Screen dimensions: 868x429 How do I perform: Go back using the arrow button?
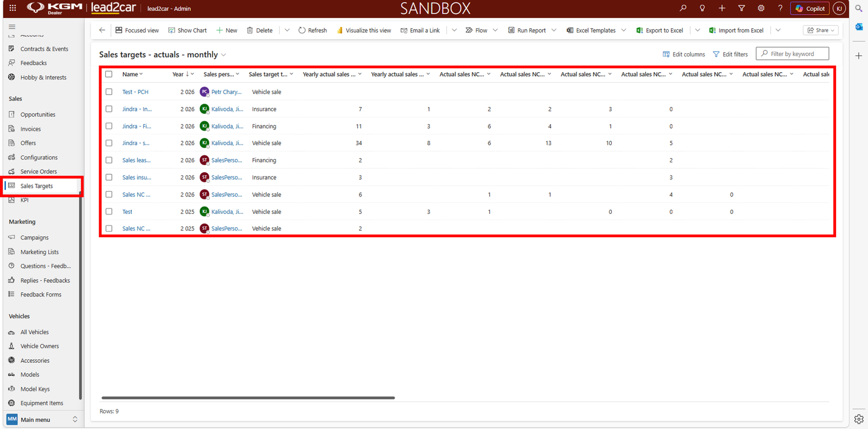[102, 30]
